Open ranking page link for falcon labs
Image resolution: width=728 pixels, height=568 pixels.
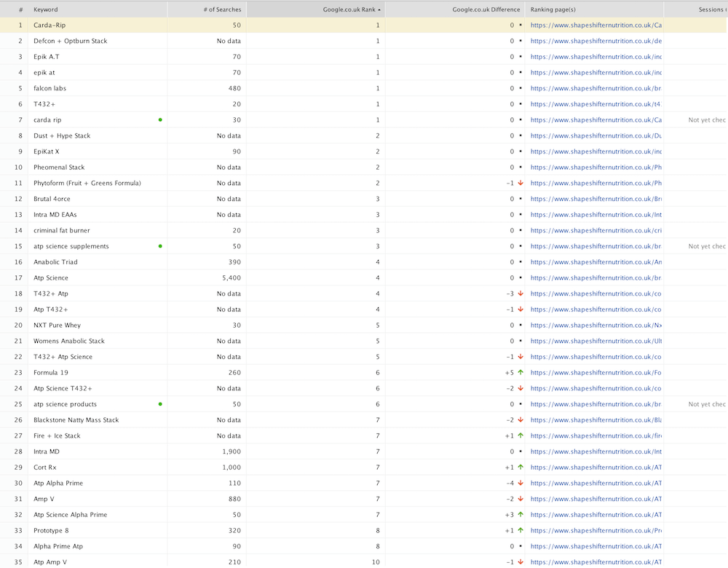tap(596, 88)
